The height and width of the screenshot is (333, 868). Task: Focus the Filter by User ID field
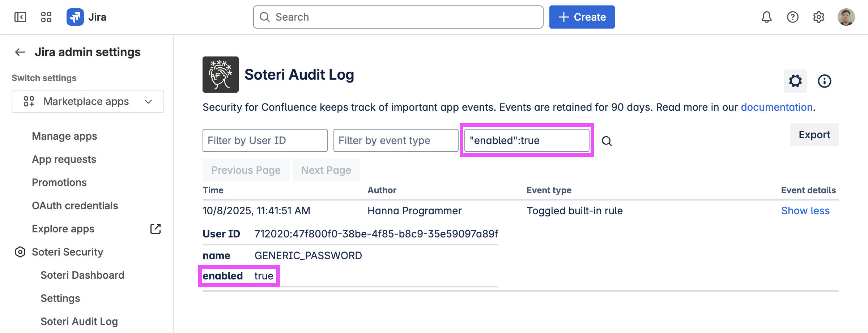pos(265,140)
